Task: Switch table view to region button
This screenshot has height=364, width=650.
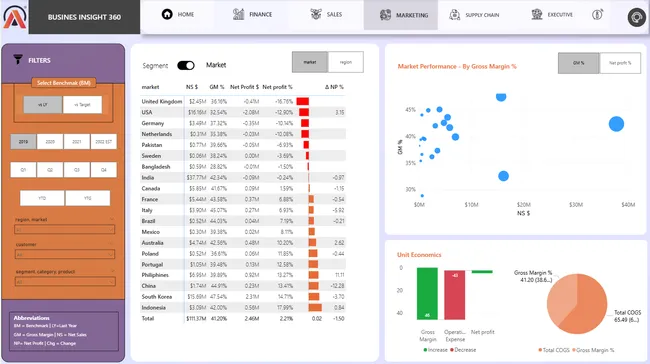Action: pos(346,62)
